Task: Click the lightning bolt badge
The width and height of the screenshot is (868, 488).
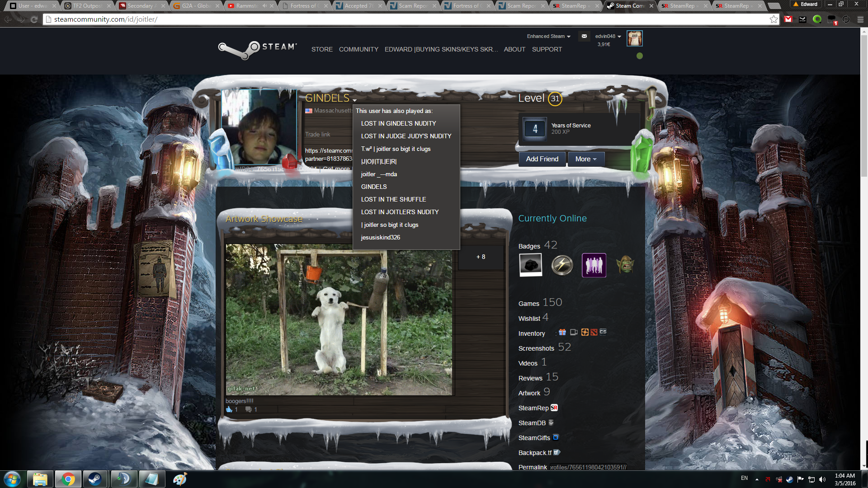Action: 562,265
